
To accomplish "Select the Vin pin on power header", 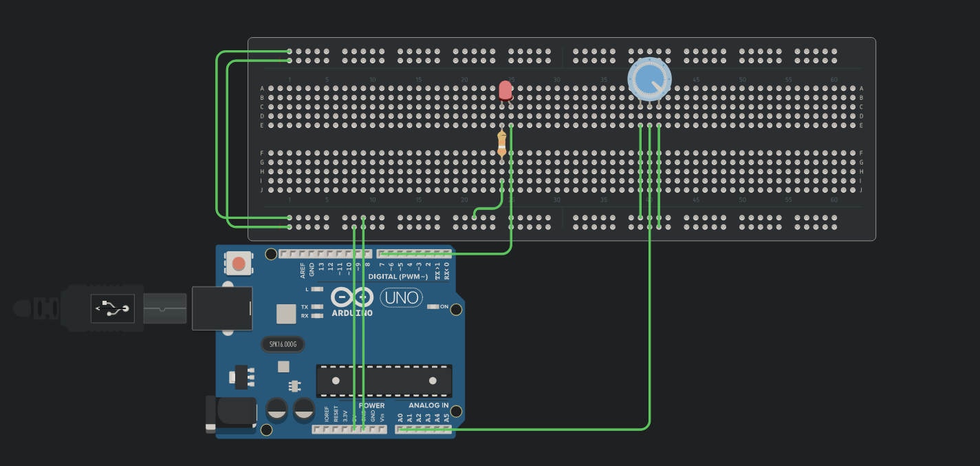I will [382, 430].
